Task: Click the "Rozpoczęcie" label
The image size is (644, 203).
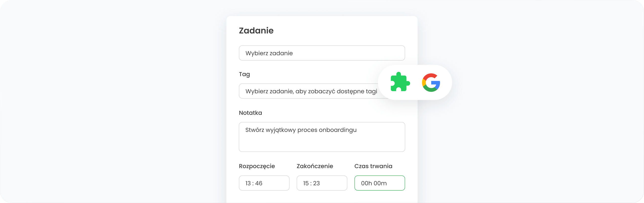Action: click(257, 166)
